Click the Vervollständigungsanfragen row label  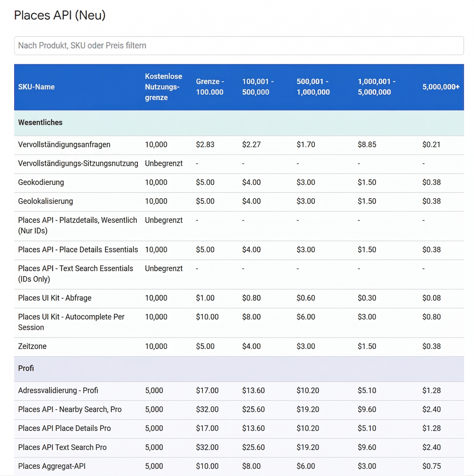pos(64,144)
